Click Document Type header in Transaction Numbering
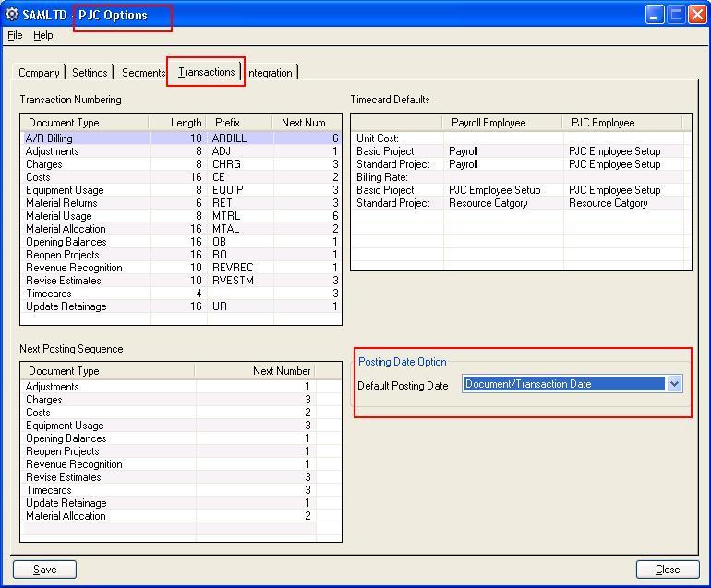This screenshot has height=588, width=711. click(85, 123)
